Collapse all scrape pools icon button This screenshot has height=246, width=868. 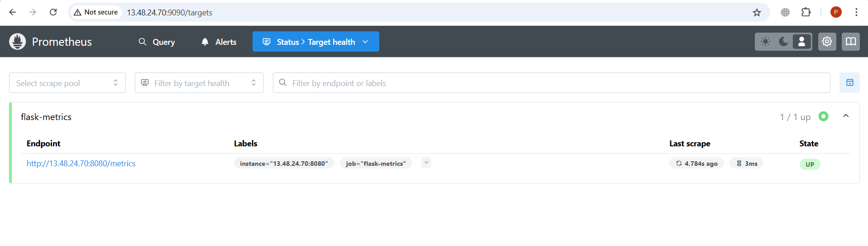(x=849, y=82)
